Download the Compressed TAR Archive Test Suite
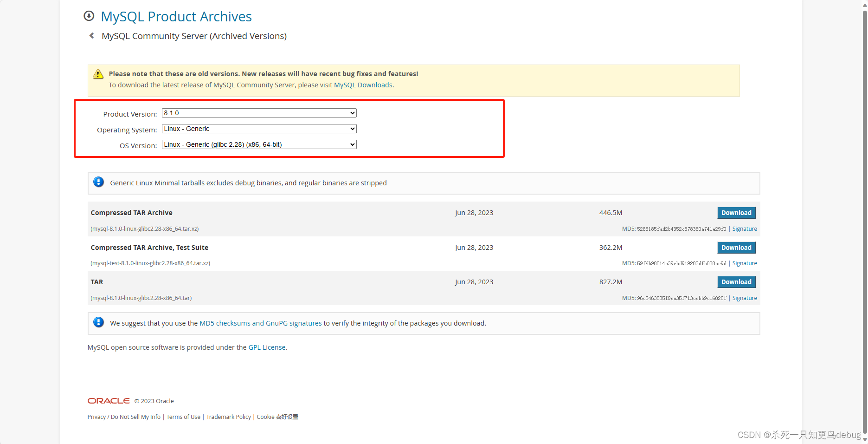Screen dimensions: 868x444 (736, 248)
